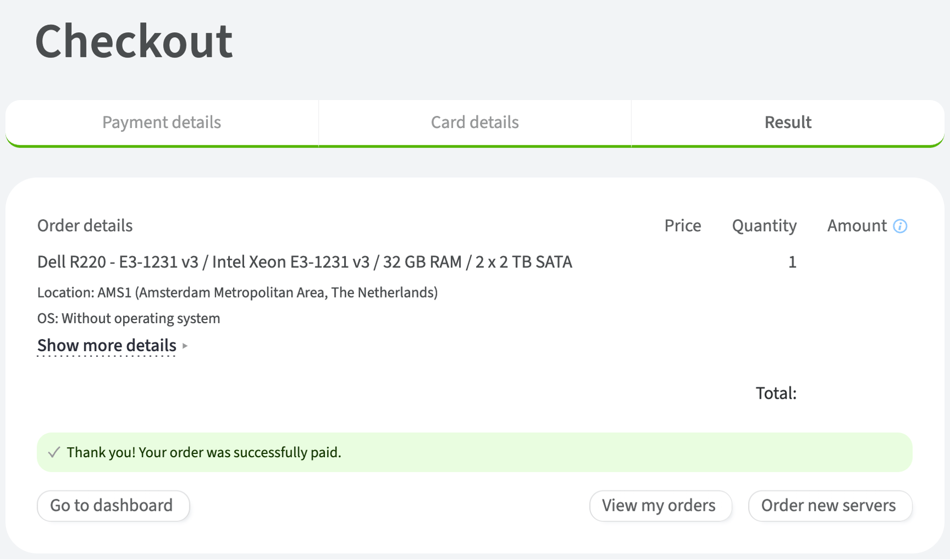
Task: Open the Card details tab
Action: click(x=475, y=122)
